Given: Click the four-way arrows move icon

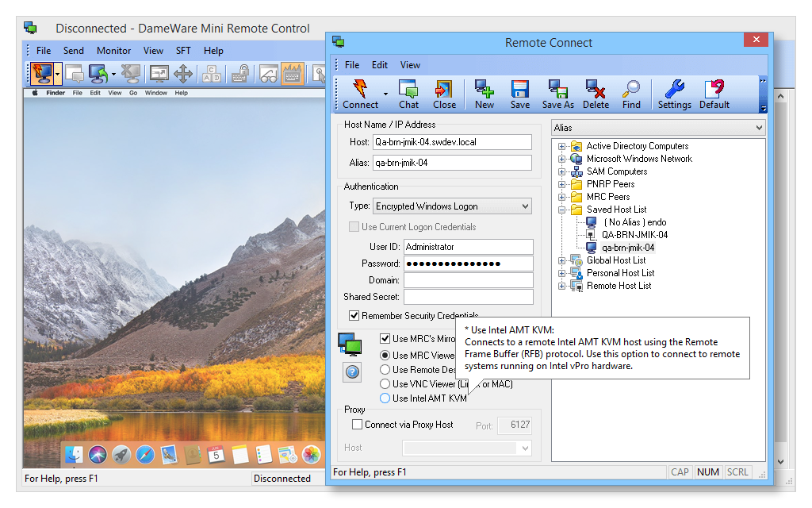Looking at the screenshot, I should click(x=183, y=74).
